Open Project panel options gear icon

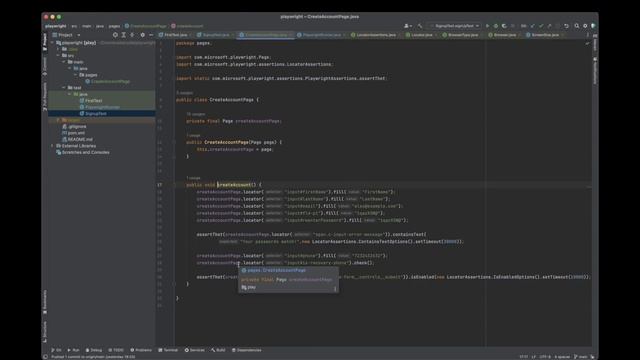click(x=142, y=35)
